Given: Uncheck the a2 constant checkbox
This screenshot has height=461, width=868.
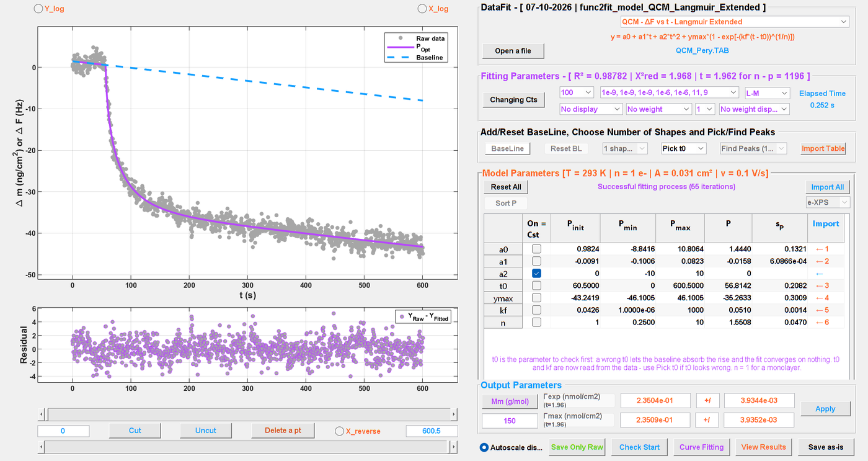Looking at the screenshot, I should tap(536, 273).
